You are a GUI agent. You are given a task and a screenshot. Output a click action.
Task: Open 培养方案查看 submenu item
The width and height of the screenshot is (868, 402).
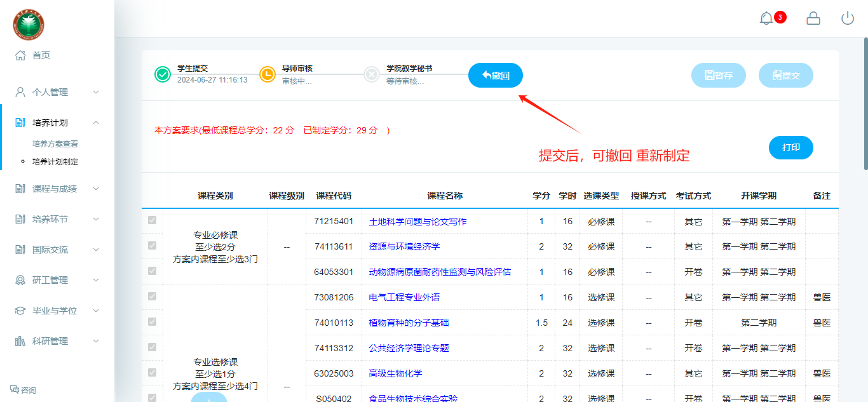pos(55,144)
